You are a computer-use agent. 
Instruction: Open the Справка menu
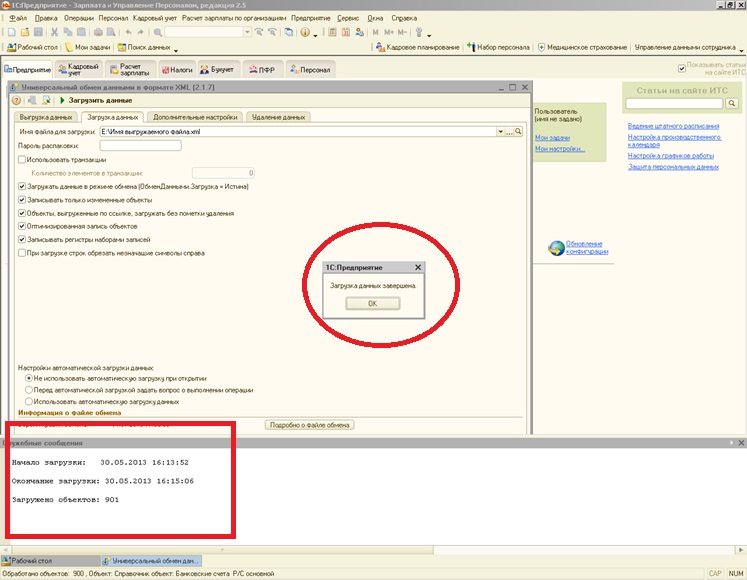404,18
